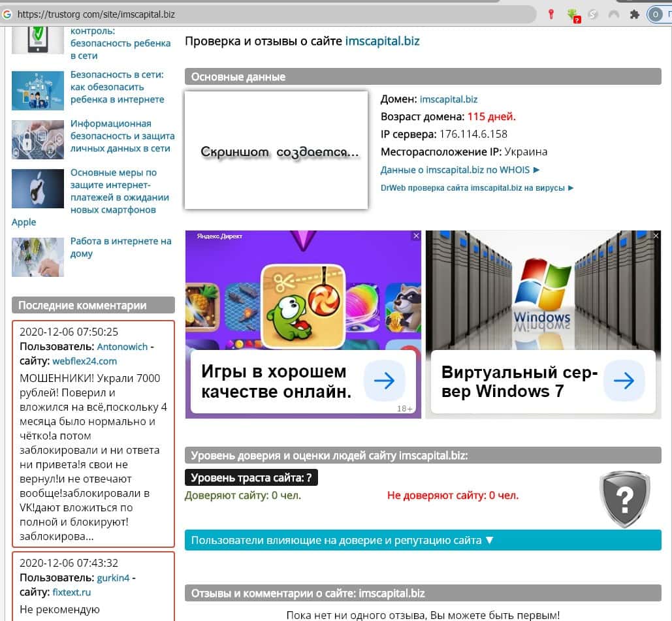
Task: Click the grey arch-shaped extension icon
Action: pyautogui.click(x=614, y=14)
